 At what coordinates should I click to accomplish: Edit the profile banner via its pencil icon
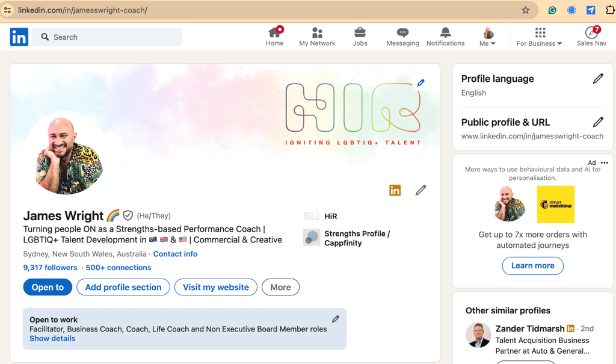pos(420,82)
